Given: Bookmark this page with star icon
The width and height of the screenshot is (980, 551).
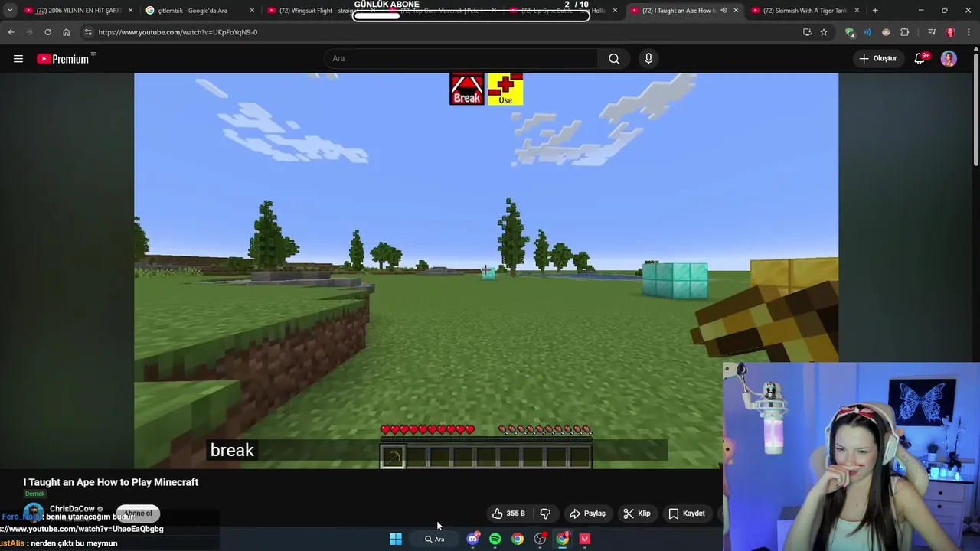Looking at the screenshot, I should click(824, 32).
